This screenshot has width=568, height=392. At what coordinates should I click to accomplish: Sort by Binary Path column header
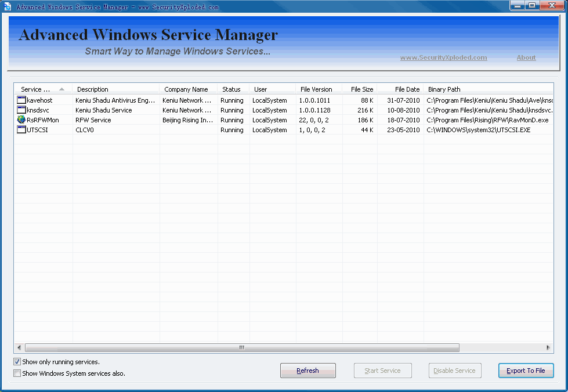[x=488, y=89]
